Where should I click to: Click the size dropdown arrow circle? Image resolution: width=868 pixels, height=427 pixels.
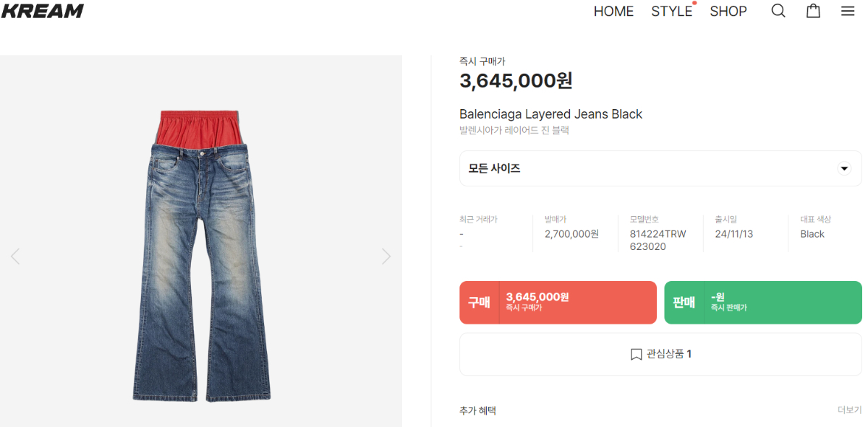(x=844, y=168)
